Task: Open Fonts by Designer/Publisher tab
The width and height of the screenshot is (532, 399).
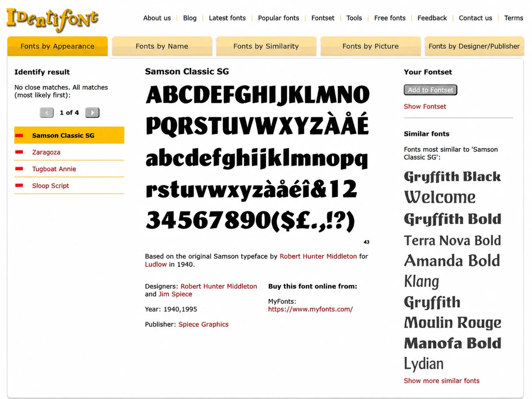Action: [x=474, y=46]
